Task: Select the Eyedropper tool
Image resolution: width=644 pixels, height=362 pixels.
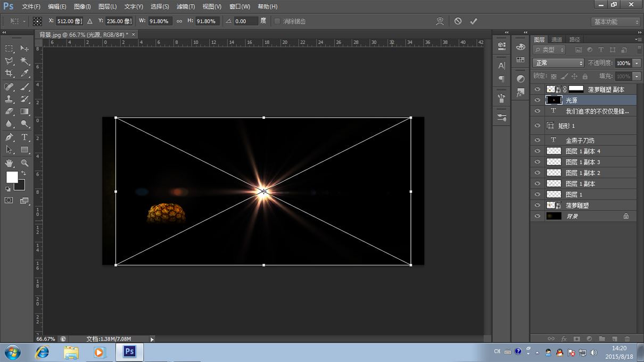Action: point(24,73)
